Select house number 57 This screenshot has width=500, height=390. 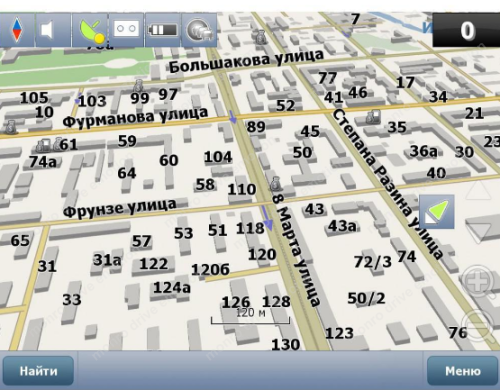(x=142, y=241)
